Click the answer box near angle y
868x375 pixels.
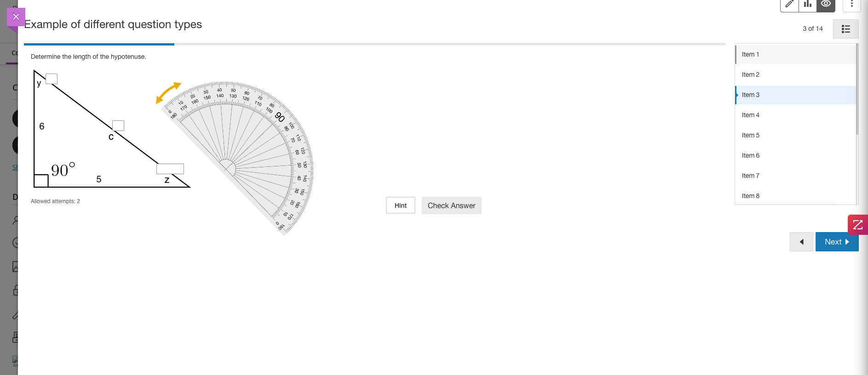tap(52, 79)
